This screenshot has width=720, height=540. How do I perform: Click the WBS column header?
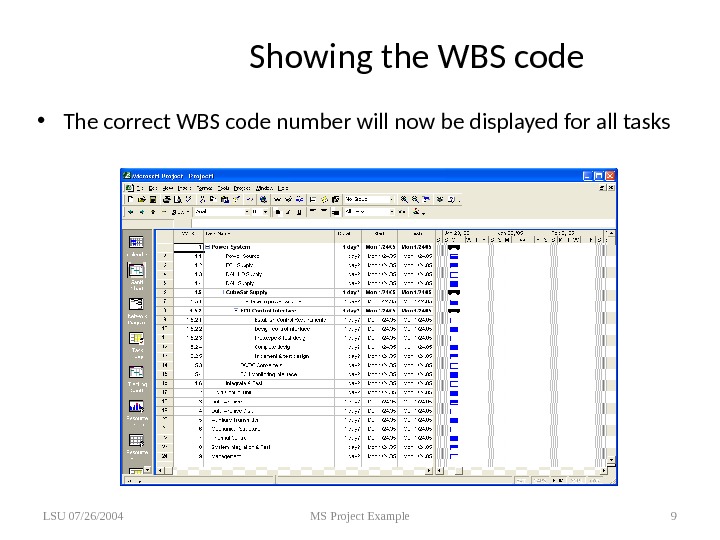pyautogui.click(x=189, y=234)
